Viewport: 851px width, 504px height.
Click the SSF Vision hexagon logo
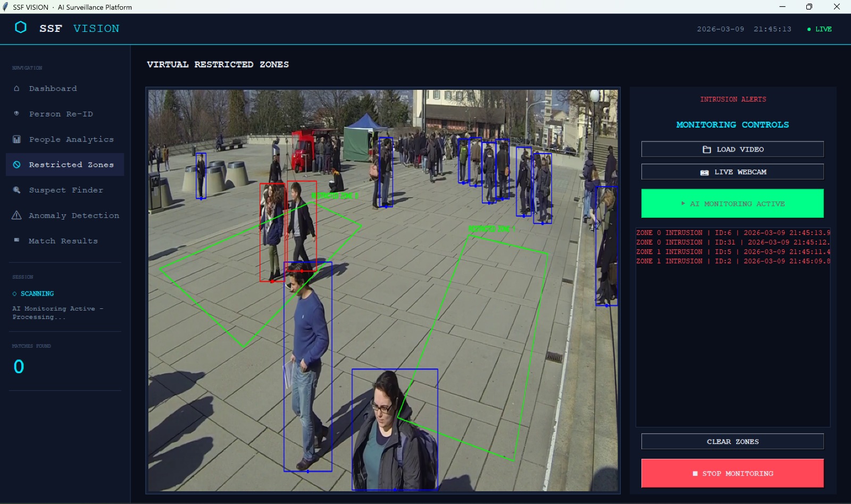coord(20,28)
